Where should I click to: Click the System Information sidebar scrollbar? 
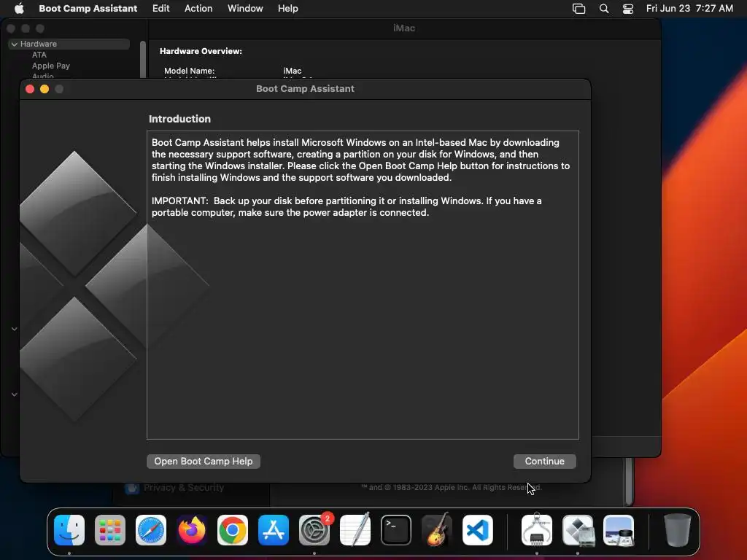pyautogui.click(x=142, y=60)
